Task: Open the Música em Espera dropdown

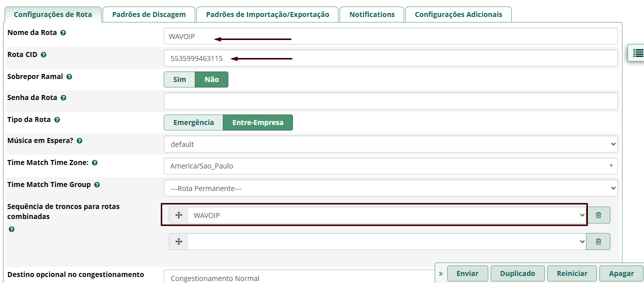Action: [x=390, y=144]
